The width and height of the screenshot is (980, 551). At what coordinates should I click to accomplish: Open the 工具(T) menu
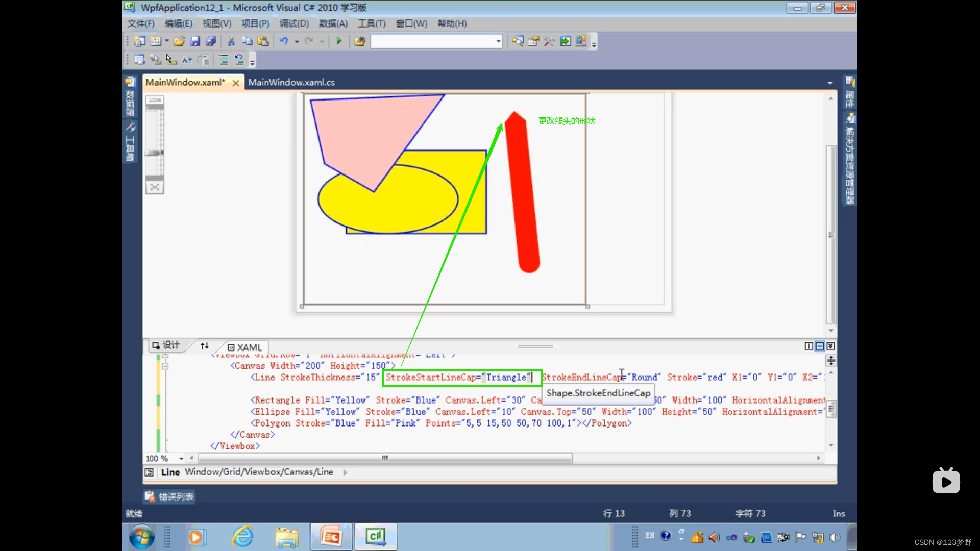pyautogui.click(x=372, y=23)
